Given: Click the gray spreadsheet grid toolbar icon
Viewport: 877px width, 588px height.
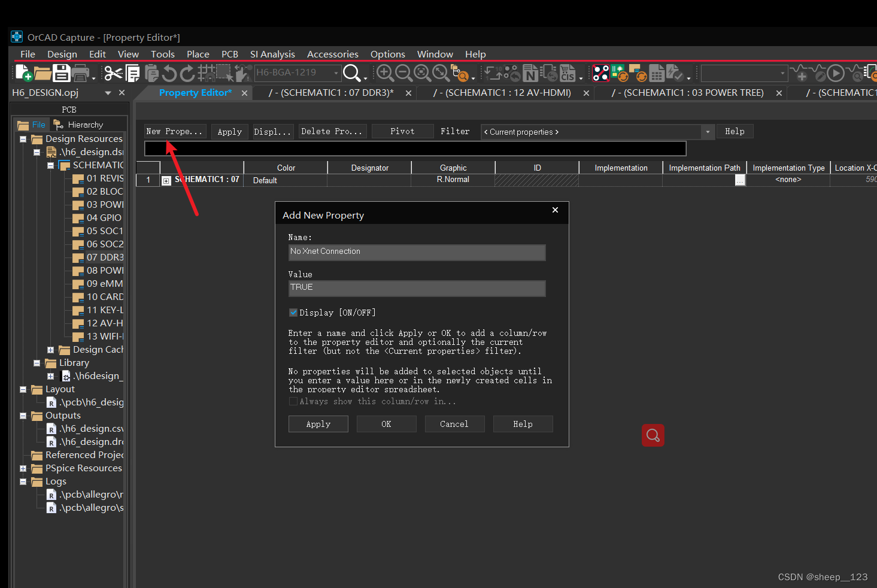Looking at the screenshot, I should 657,73.
